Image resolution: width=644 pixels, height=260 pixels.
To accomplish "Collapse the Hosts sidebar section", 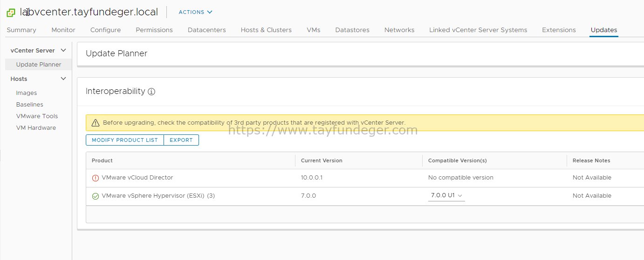I will click(x=63, y=79).
